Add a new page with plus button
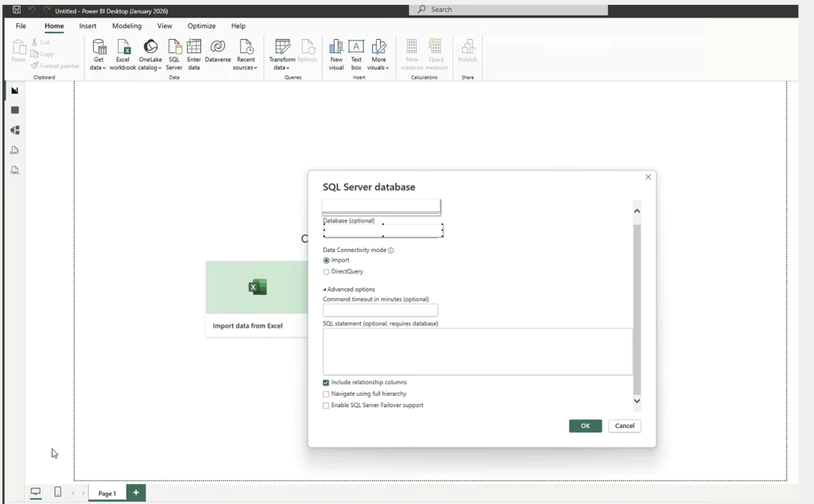Screen dimensions: 814x504 tap(136, 493)
